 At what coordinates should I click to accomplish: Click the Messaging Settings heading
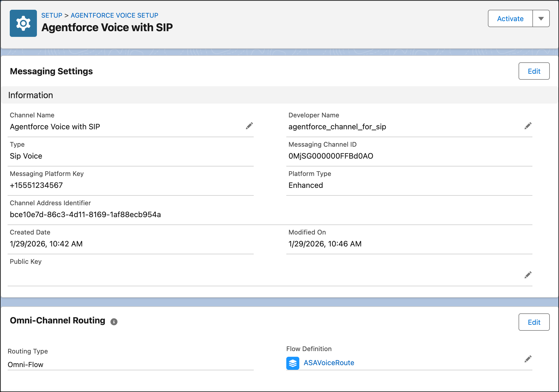click(51, 71)
